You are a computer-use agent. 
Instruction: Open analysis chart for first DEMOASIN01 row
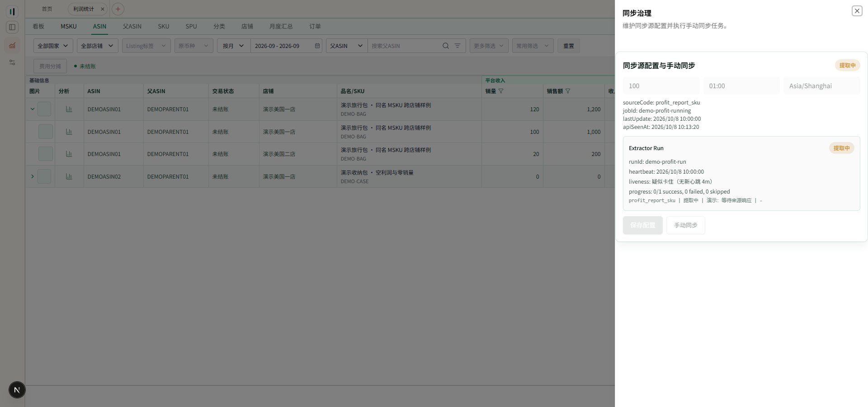pos(69,109)
